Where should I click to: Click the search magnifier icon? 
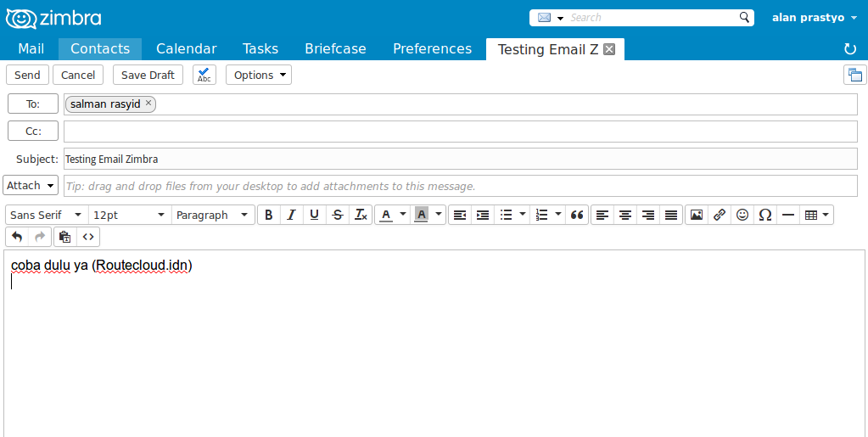point(745,17)
